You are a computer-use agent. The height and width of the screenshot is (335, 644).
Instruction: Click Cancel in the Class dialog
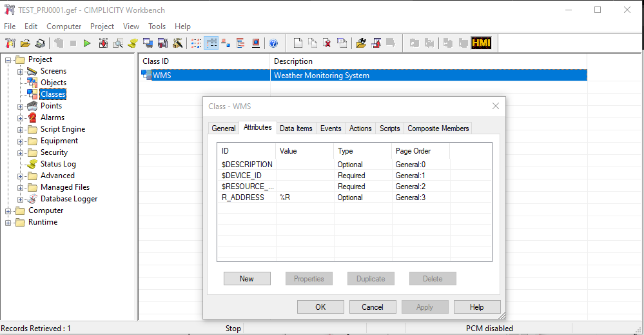[373, 307]
